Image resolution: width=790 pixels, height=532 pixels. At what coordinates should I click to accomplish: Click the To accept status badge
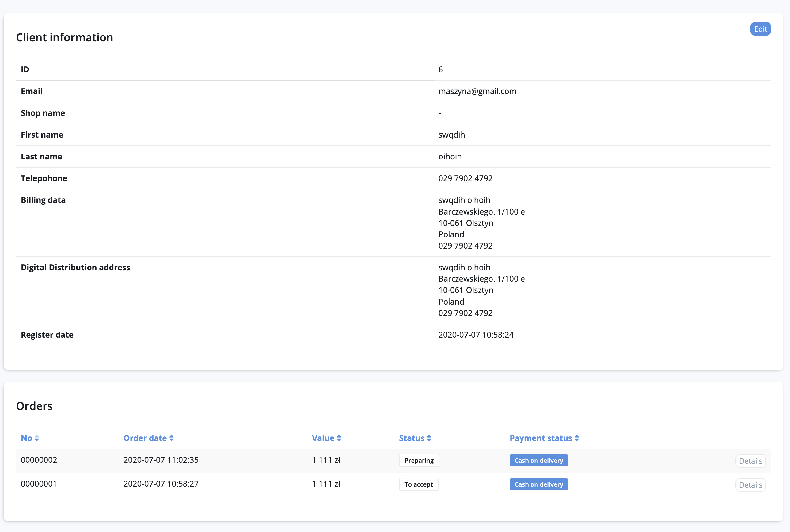(419, 484)
